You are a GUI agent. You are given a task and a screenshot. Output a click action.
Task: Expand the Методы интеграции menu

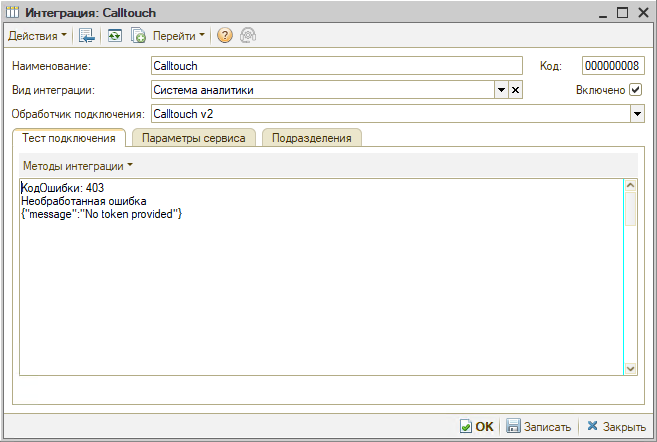click(78, 166)
